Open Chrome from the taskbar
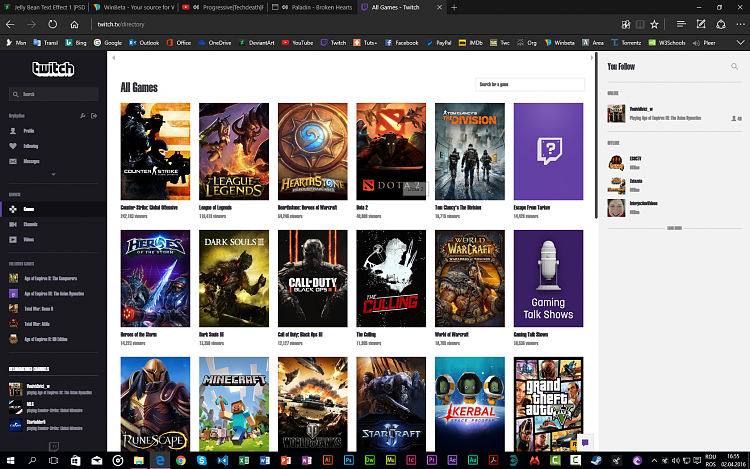This screenshot has height=469, width=750. 181,460
